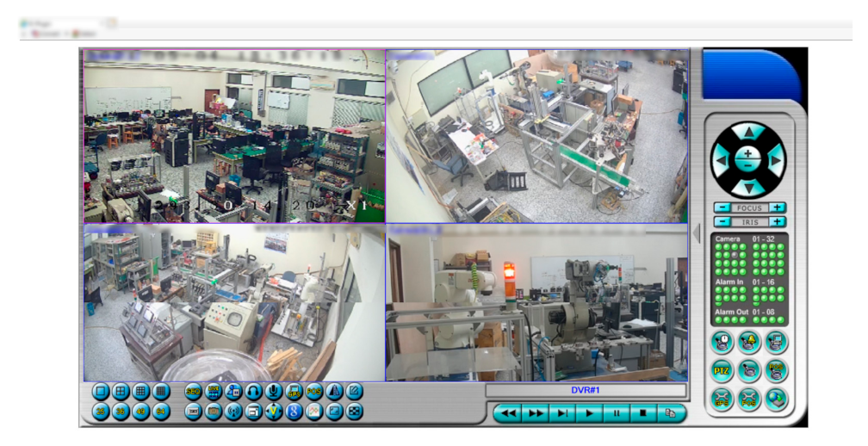
Task: Select the top-right assembly line camera feed
Action: (537, 136)
